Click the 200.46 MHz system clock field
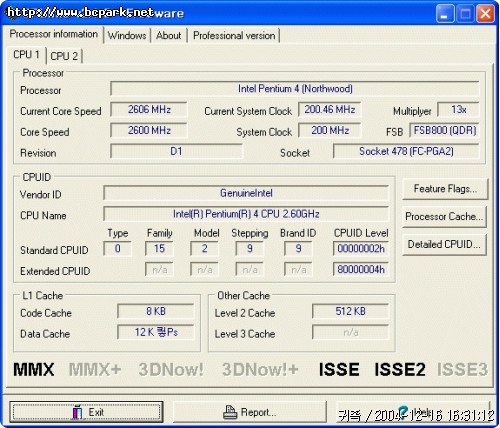This screenshot has width=500, height=428. pyautogui.click(x=329, y=109)
